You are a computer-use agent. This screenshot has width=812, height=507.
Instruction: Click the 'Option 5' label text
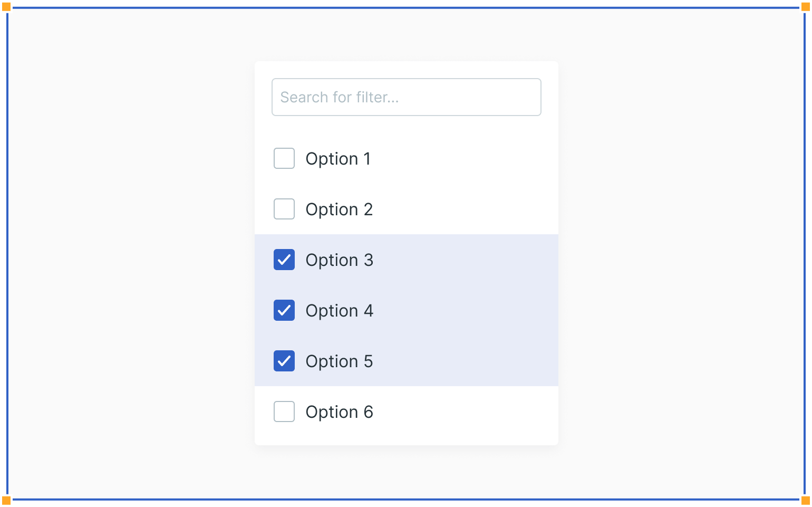click(x=339, y=361)
